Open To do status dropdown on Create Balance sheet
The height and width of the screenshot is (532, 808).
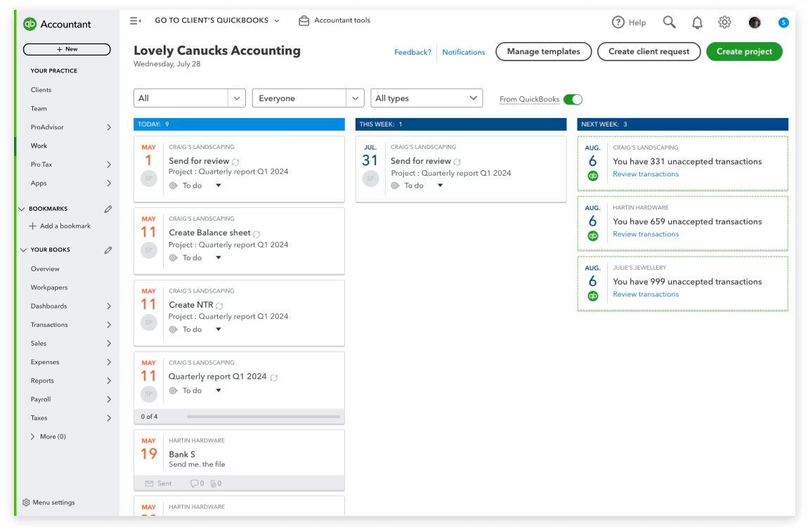click(219, 258)
